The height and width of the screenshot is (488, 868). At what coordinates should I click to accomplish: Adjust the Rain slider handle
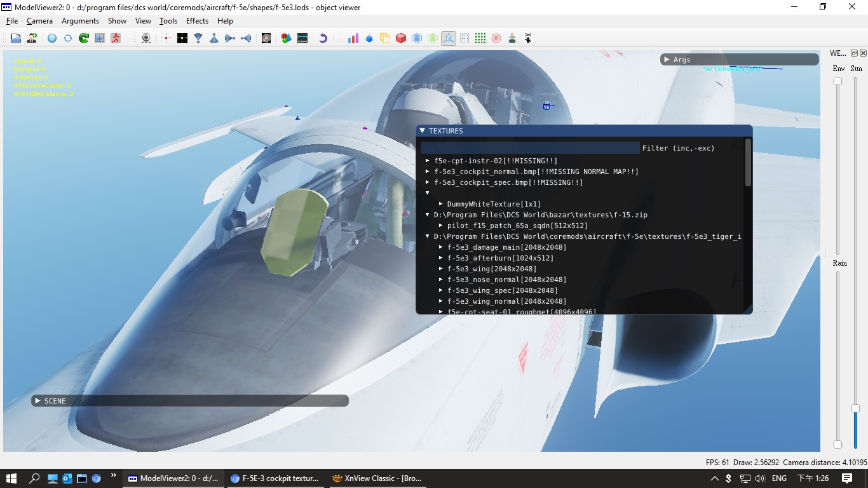[x=837, y=444]
